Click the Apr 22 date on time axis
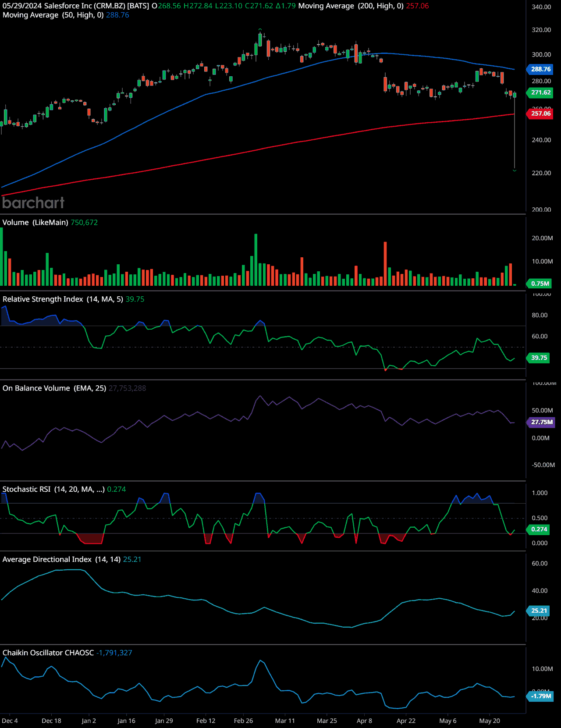 point(406,721)
